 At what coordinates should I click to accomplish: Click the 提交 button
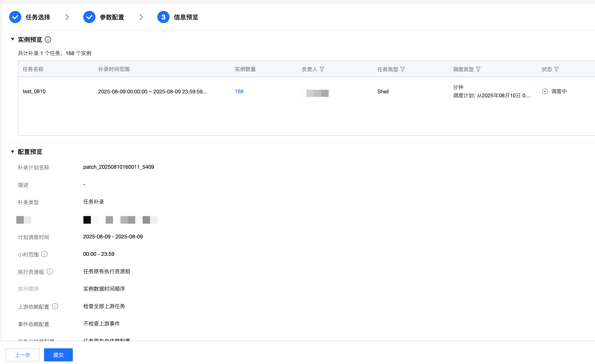coord(58,355)
